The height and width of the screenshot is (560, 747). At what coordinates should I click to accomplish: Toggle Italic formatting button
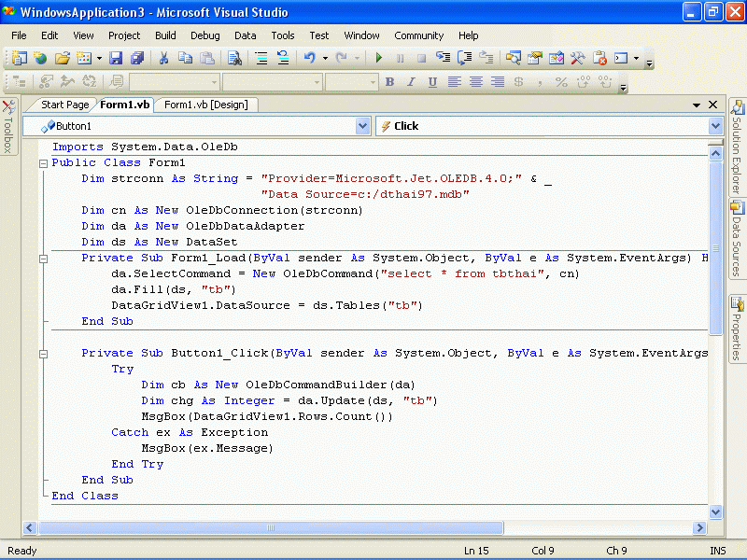(x=411, y=82)
